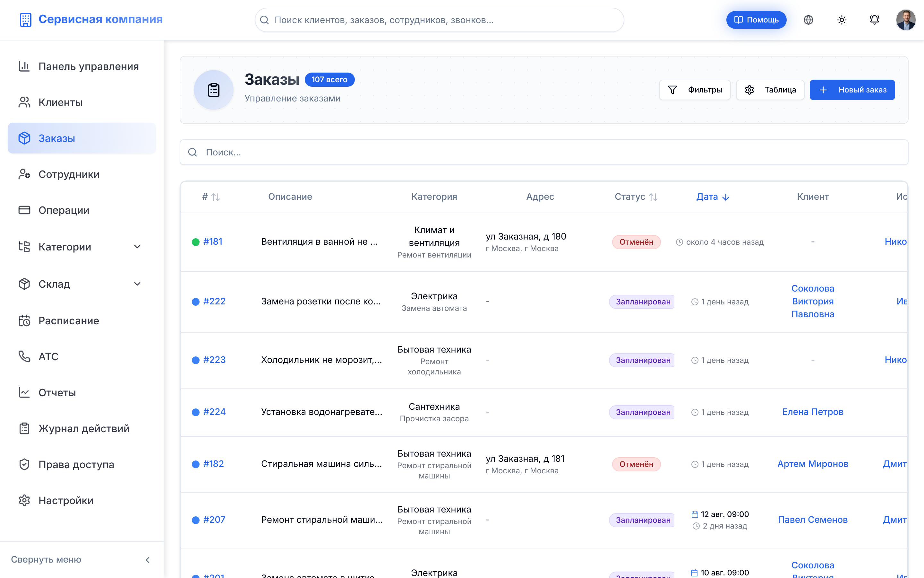The height and width of the screenshot is (578, 924).
Task: Open the Сотрудники section
Action: click(82, 174)
